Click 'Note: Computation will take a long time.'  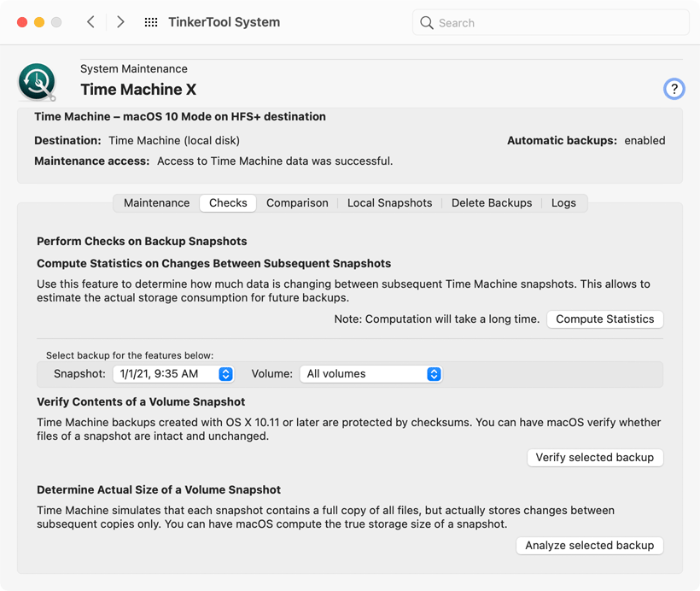(x=437, y=319)
